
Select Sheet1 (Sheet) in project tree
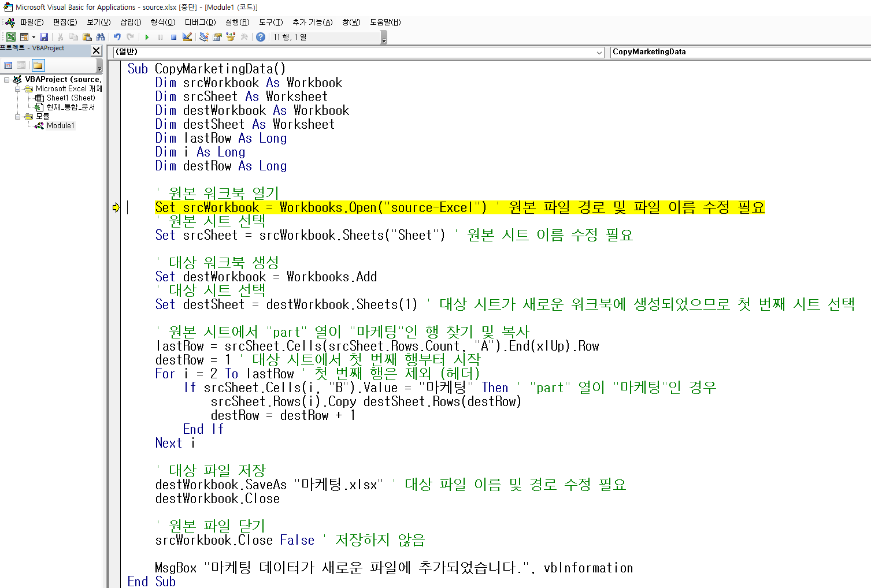coord(71,98)
